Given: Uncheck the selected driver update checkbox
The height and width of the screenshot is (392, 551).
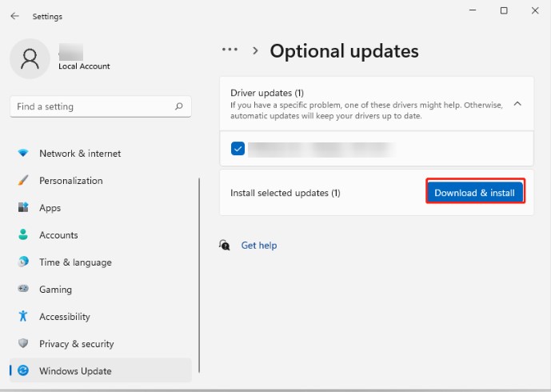Looking at the screenshot, I should coord(238,149).
